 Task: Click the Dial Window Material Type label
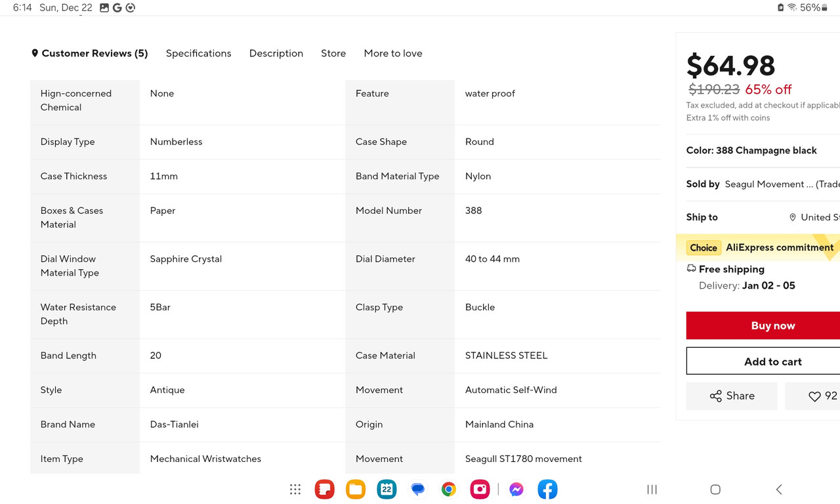pos(70,266)
